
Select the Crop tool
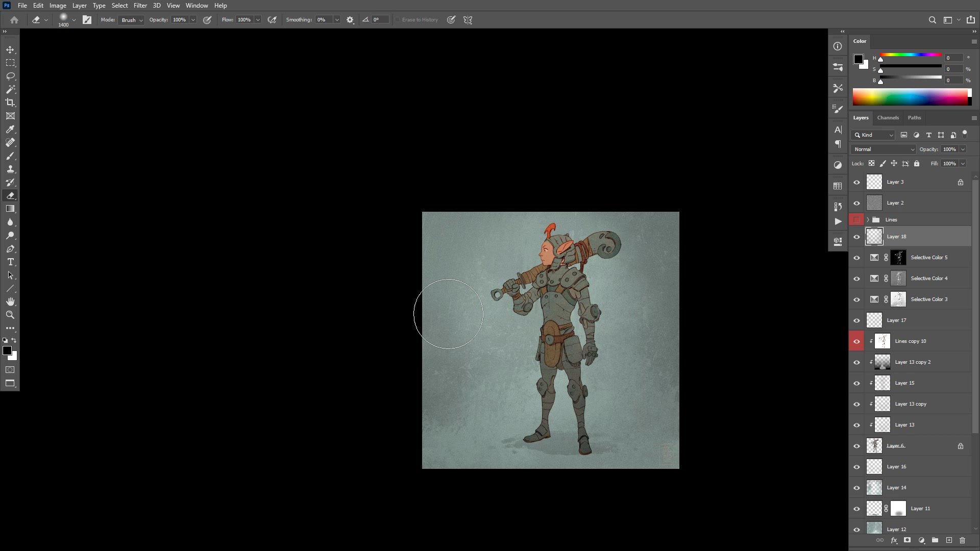click(x=10, y=103)
